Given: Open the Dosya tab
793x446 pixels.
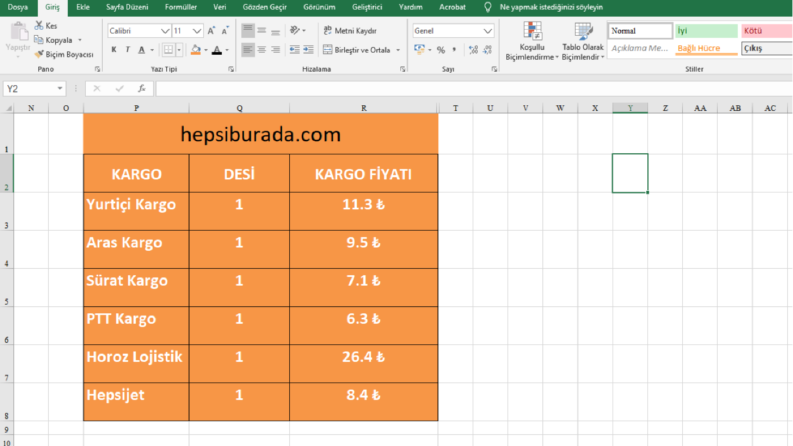Looking at the screenshot, I should click(18, 7).
